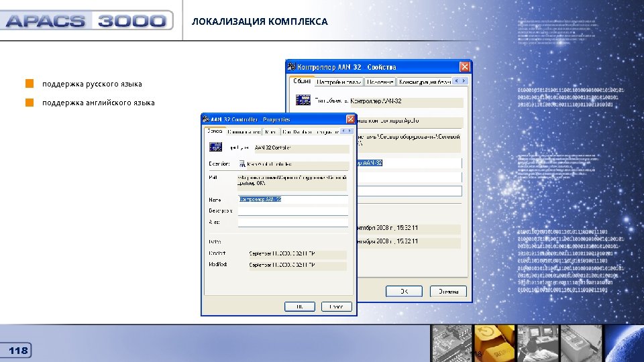Screen dimensions: 644x362
Task: Click the Alias field in English dialog
Action: (x=293, y=222)
